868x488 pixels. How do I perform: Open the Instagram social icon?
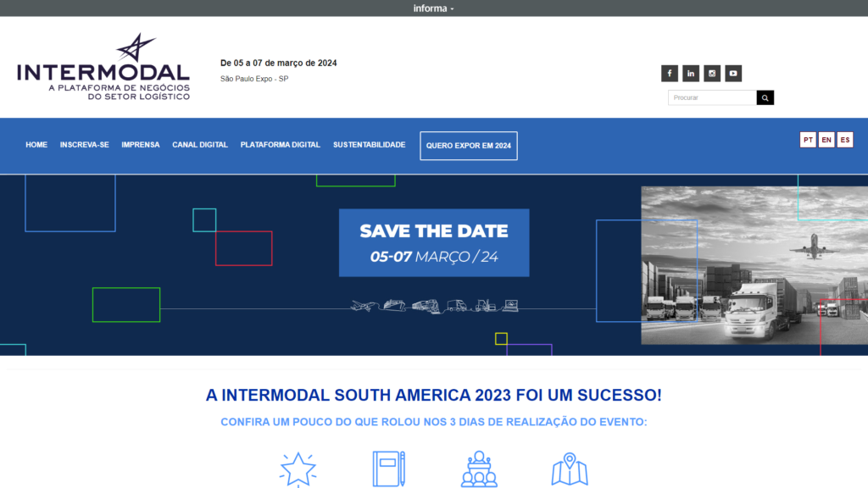click(x=712, y=73)
